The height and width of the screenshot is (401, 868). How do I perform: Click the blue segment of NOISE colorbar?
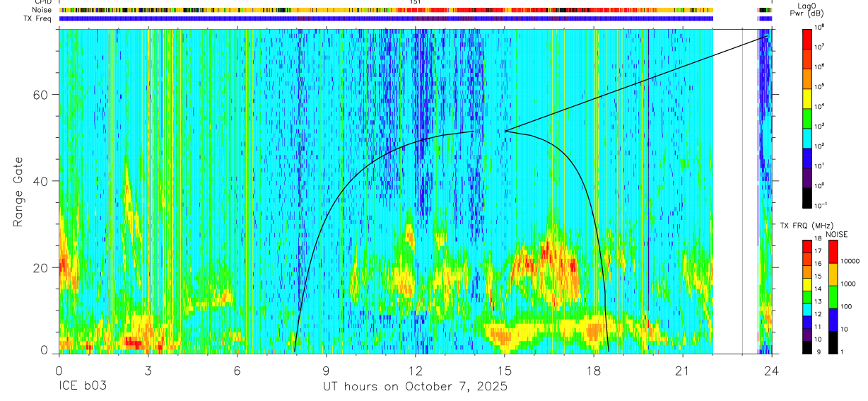(833, 320)
